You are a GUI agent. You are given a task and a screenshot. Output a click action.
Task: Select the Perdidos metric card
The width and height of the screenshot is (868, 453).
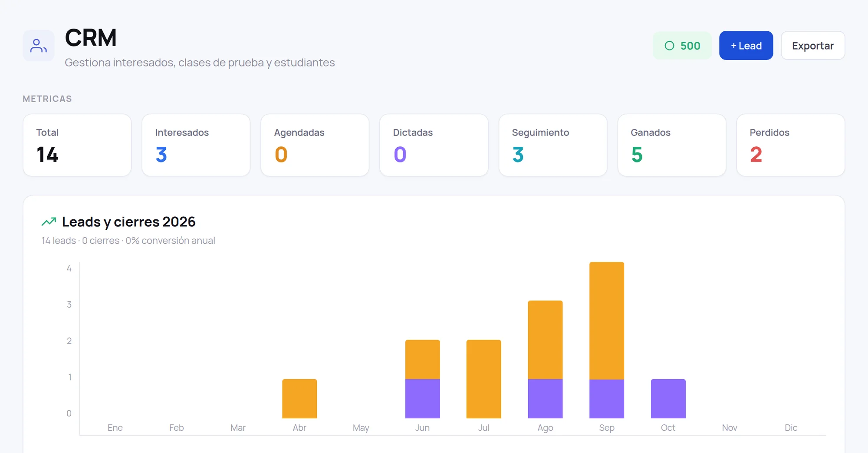click(791, 145)
